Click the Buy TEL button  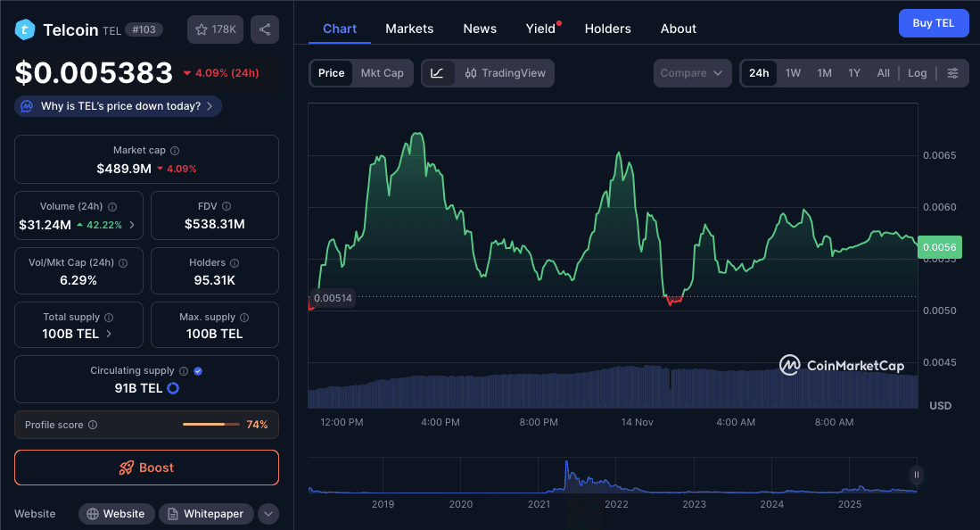point(934,22)
